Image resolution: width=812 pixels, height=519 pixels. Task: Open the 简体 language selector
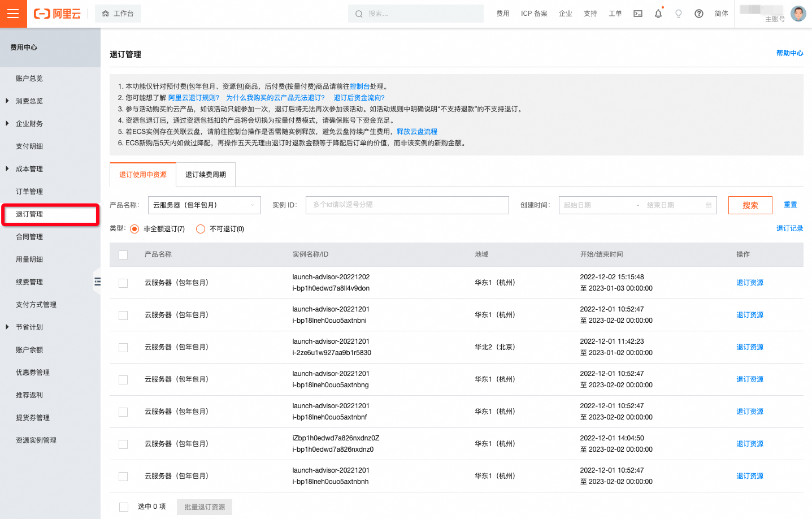pyautogui.click(x=722, y=14)
